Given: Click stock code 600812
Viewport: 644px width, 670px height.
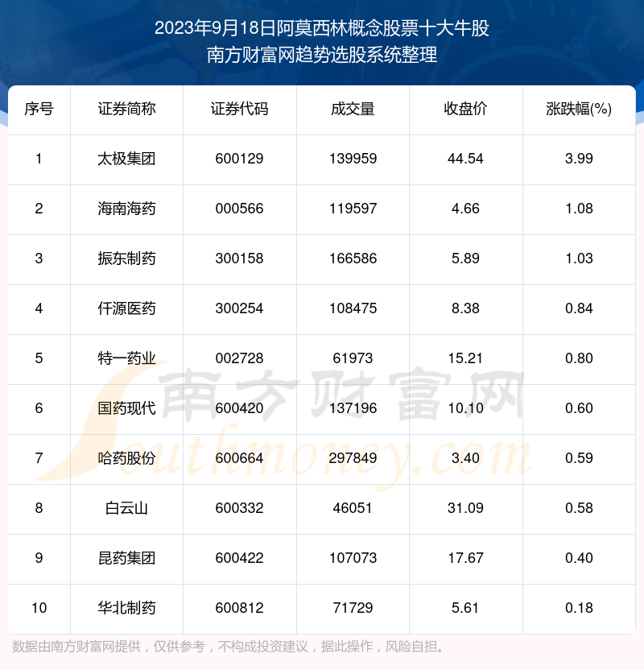Looking at the screenshot, I should [239, 608].
